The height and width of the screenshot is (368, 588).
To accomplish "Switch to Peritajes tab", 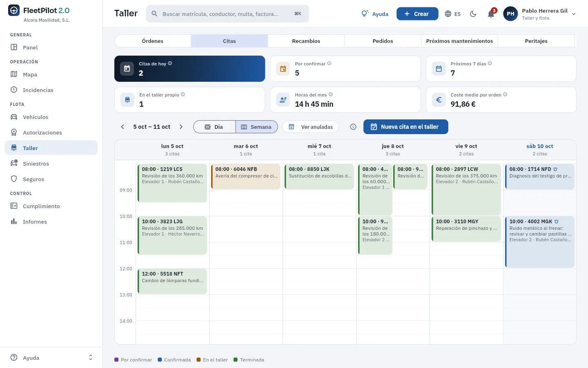I will tap(536, 41).
